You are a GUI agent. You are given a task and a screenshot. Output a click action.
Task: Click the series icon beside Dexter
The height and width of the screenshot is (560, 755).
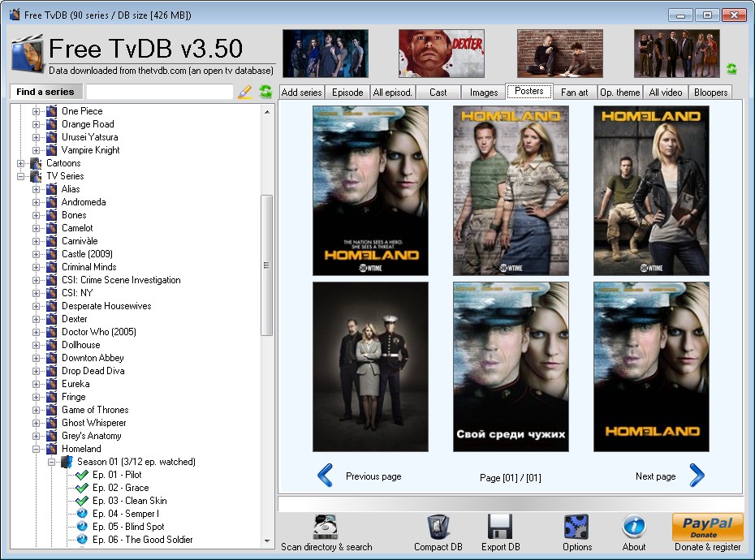[51, 319]
